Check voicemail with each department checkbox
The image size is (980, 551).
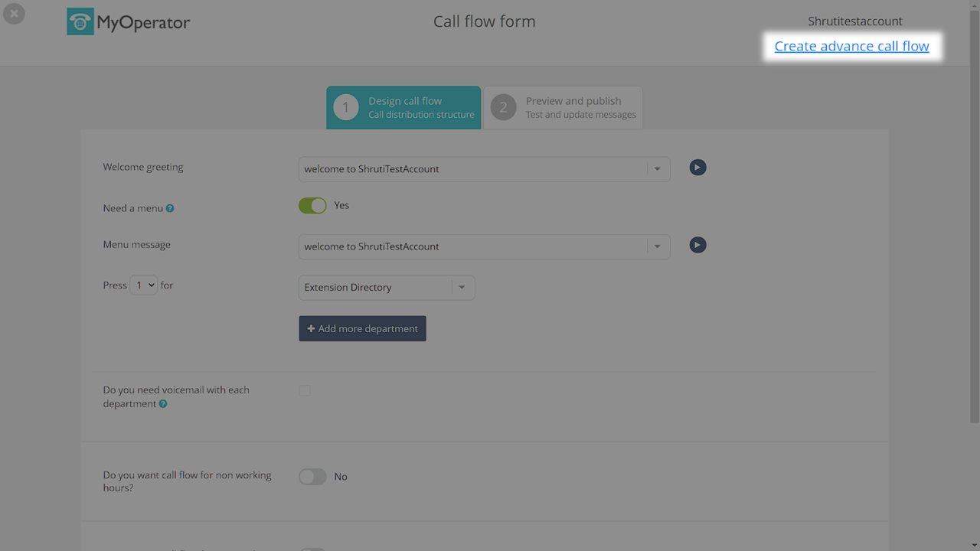click(x=305, y=390)
